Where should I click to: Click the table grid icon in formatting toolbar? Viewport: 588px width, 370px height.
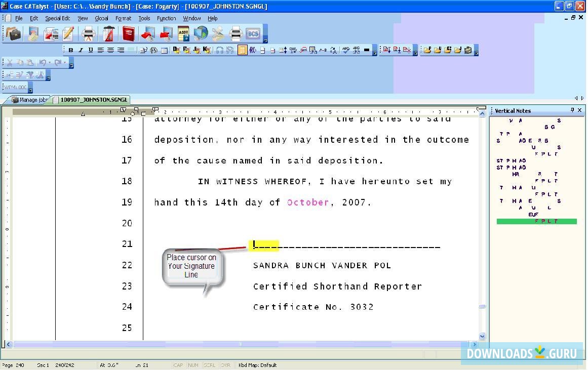164,50
